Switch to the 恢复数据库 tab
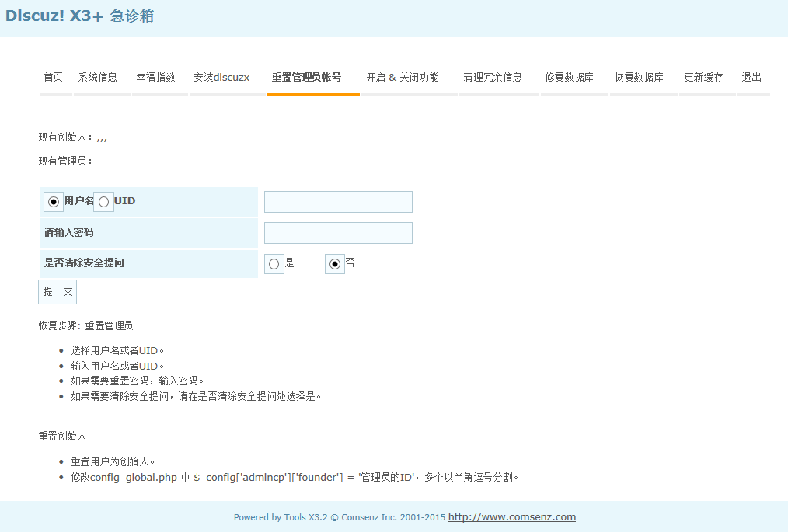The height and width of the screenshot is (532, 788). pos(639,78)
